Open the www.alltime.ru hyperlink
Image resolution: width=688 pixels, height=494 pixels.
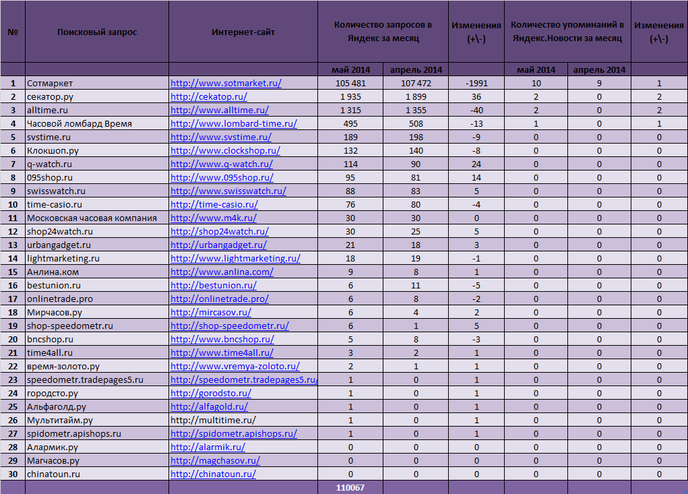click(220, 109)
